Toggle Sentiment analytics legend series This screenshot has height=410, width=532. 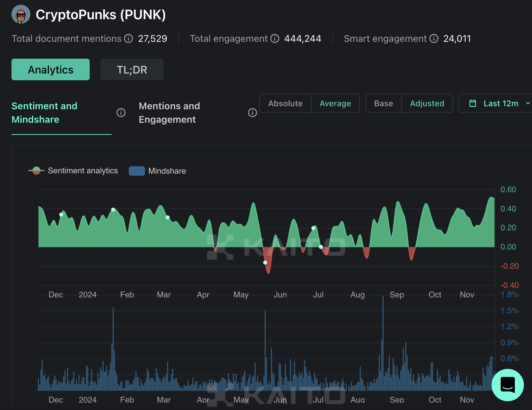click(73, 171)
